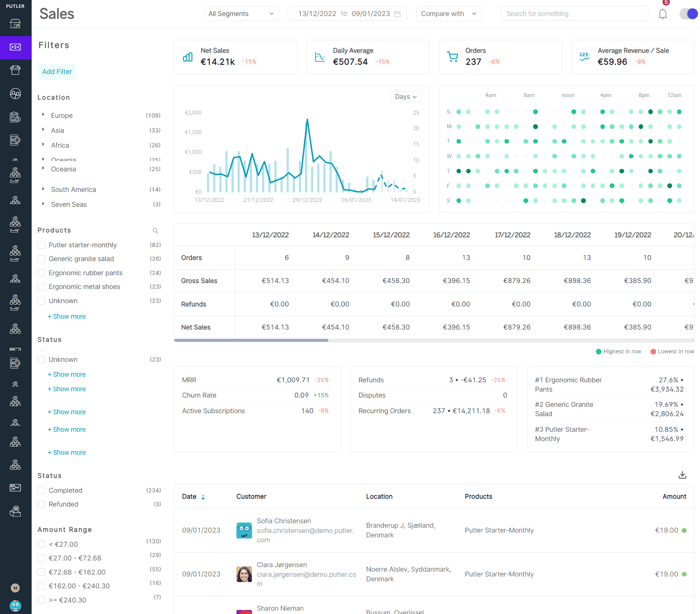This screenshot has width=700, height=614.
Task: Click Show more under the Products filter
Action: pos(67,316)
